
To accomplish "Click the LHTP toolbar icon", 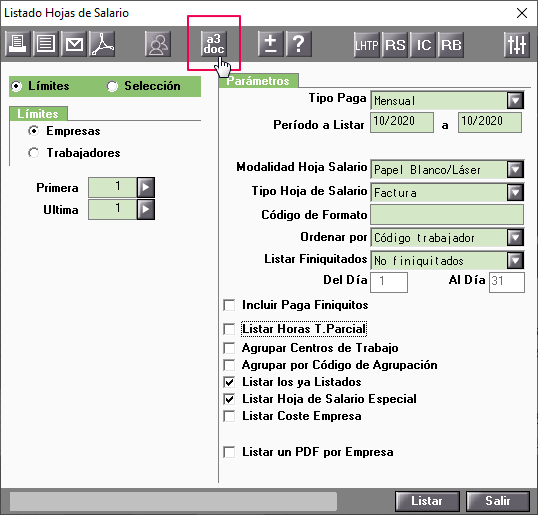I will [367, 45].
